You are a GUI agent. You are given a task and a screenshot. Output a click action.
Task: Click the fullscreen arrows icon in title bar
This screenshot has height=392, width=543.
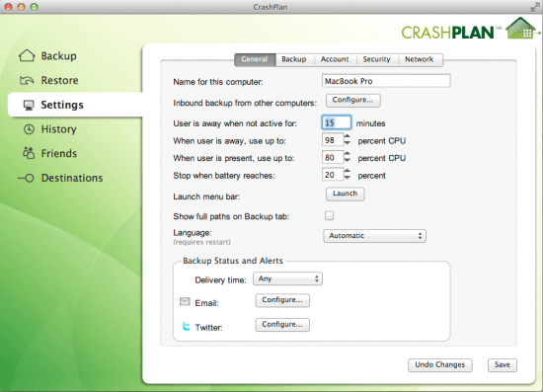pyautogui.click(x=535, y=7)
